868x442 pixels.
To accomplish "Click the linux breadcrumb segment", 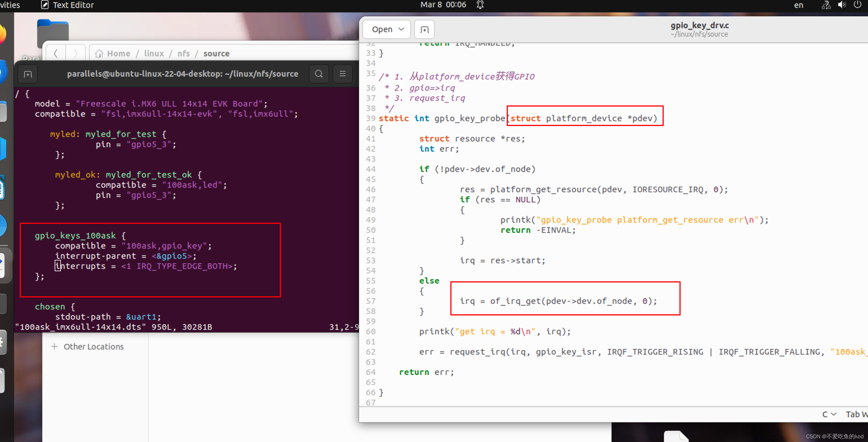I will (x=154, y=53).
